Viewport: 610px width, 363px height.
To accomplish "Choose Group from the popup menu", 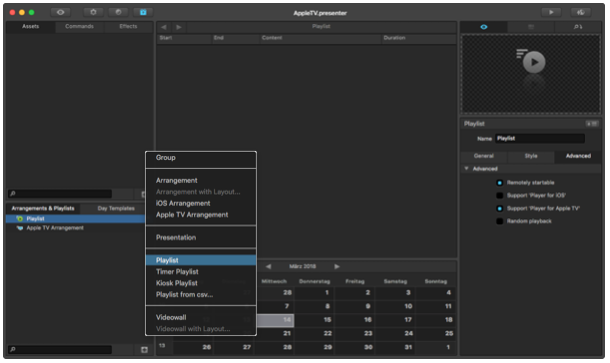I will click(201, 158).
